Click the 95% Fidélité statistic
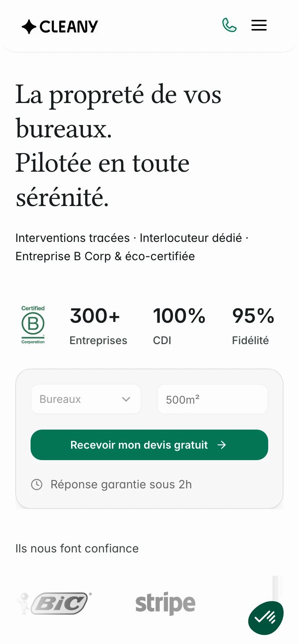 click(x=253, y=326)
